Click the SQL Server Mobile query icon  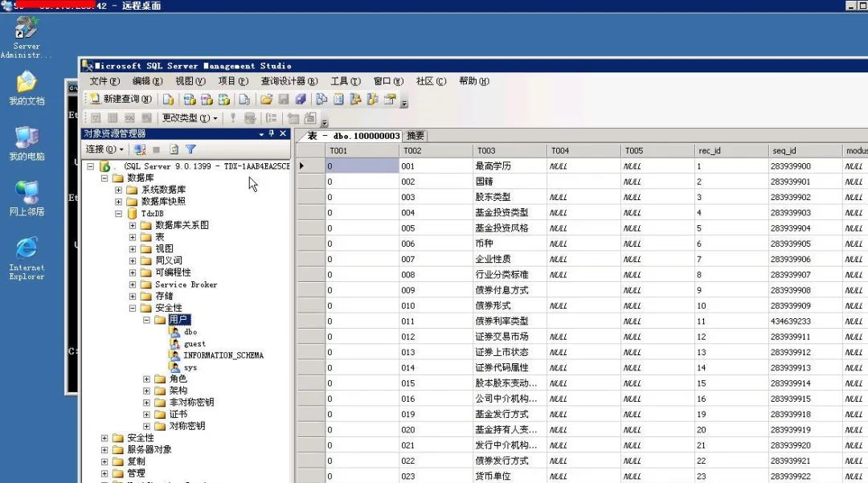(244, 99)
